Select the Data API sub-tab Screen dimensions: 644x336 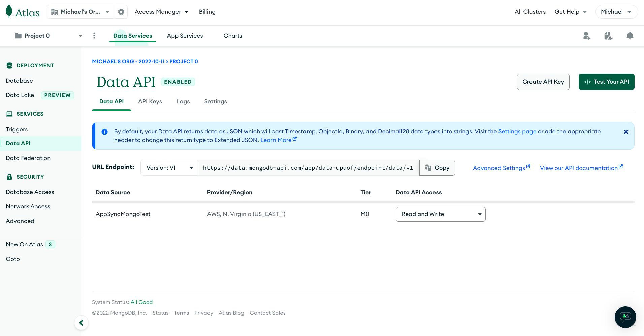[x=111, y=102]
